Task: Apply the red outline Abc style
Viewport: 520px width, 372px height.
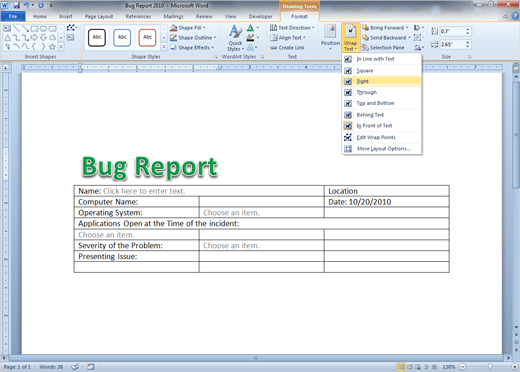Action: (147, 37)
